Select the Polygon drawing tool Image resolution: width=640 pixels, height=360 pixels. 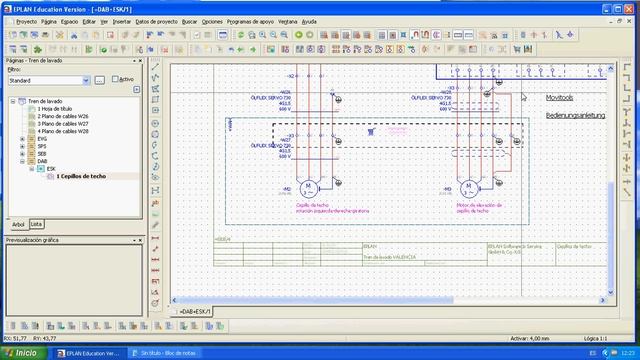pos(156,89)
